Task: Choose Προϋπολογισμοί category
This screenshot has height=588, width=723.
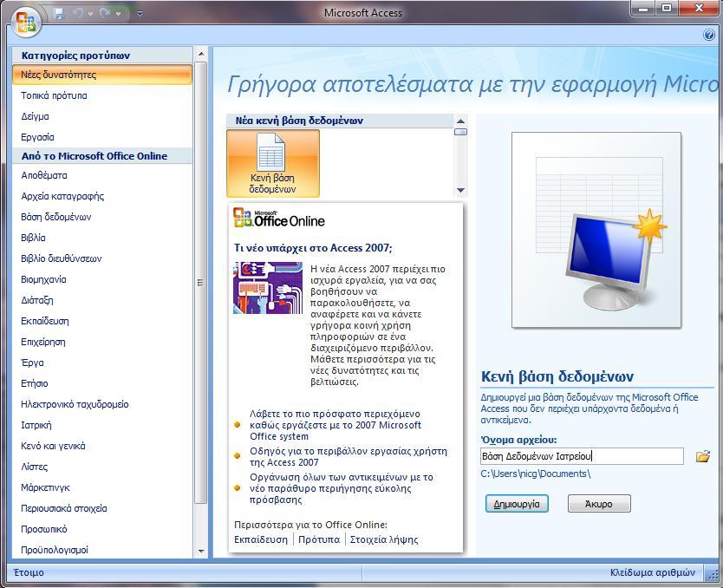Action: (x=102, y=550)
